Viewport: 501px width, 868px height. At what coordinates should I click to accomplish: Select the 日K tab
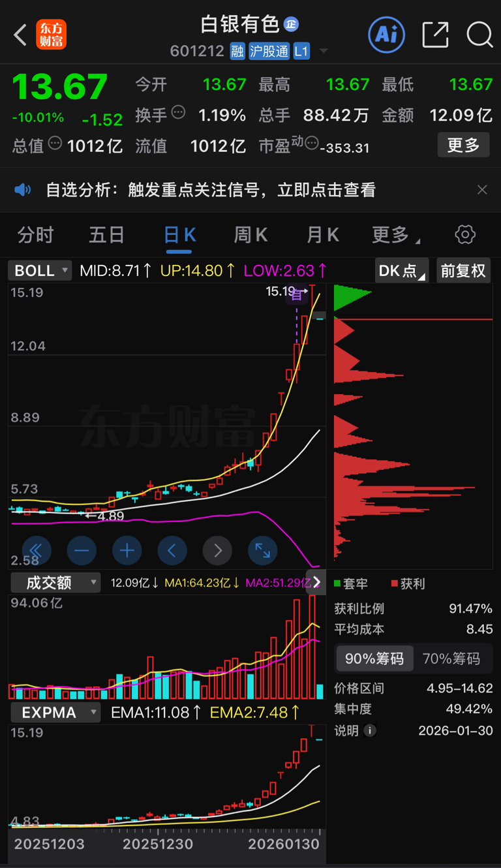click(179, 235)
